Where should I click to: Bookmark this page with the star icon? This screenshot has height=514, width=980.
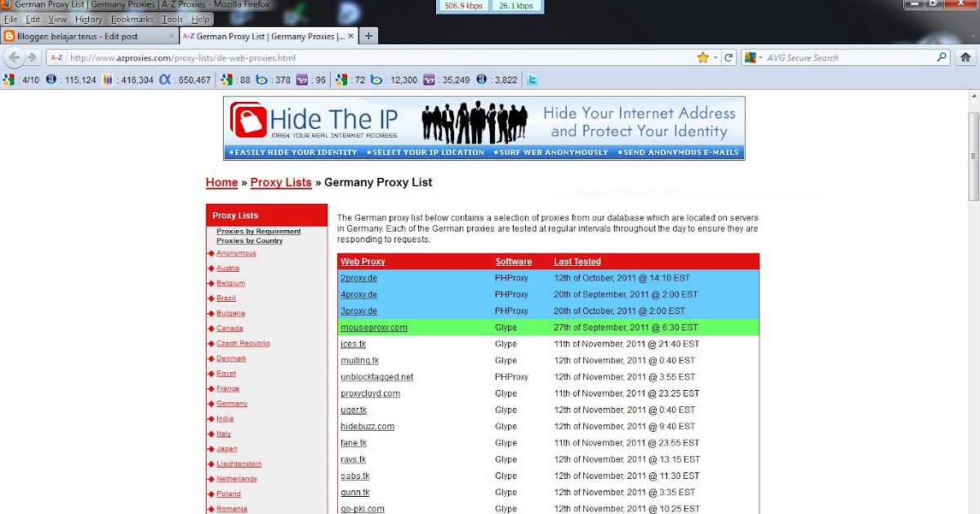(x=702, y=58)
